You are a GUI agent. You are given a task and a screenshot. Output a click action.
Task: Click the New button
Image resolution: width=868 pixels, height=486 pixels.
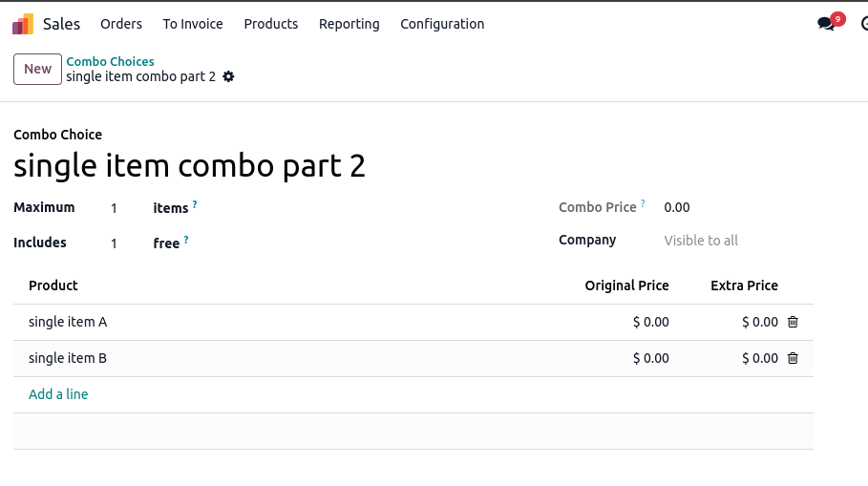click(38, 69)
